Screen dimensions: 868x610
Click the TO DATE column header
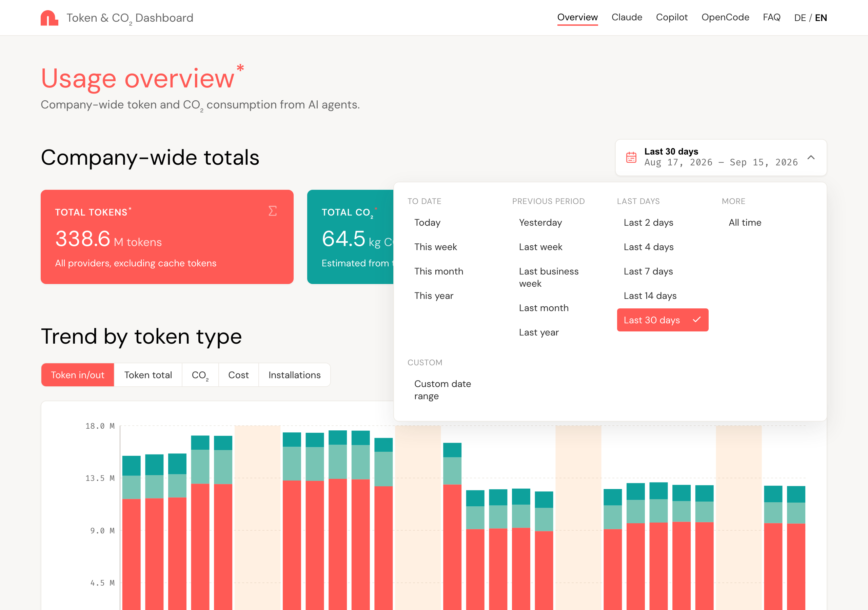tap(424, 201)
